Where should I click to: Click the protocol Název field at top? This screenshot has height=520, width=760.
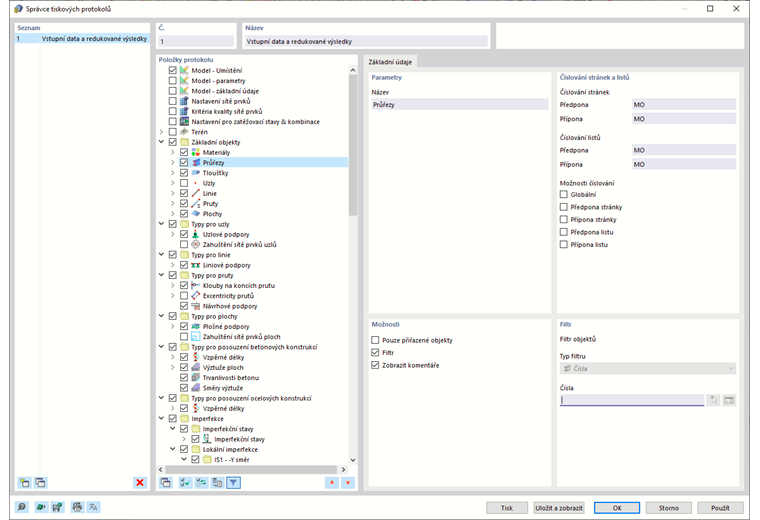(366, 41)
